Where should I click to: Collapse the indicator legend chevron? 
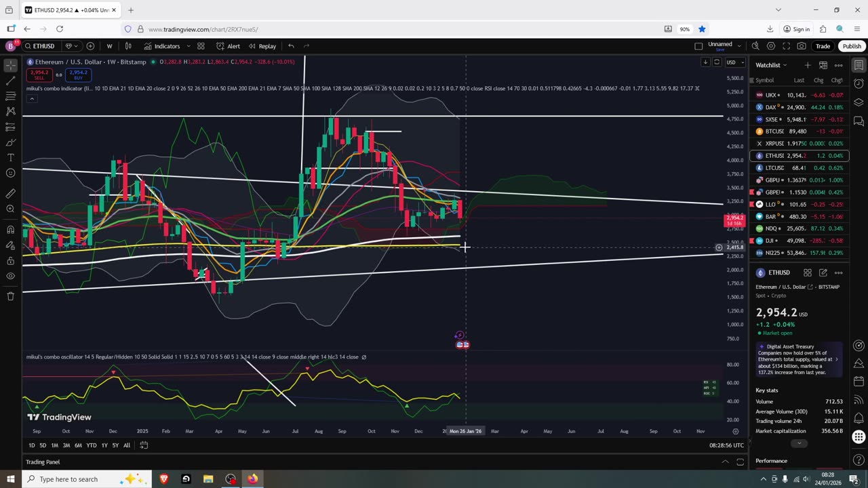coord(31,99)
